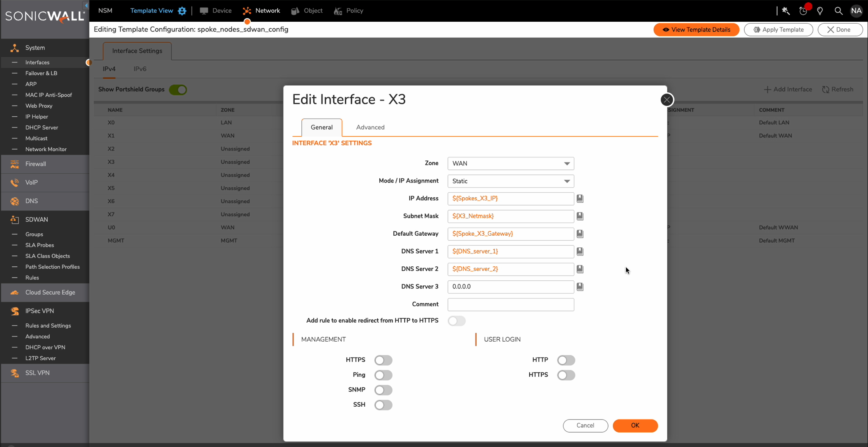Open the search magnifier icon
868x447 pixels.
click(838, 11)
